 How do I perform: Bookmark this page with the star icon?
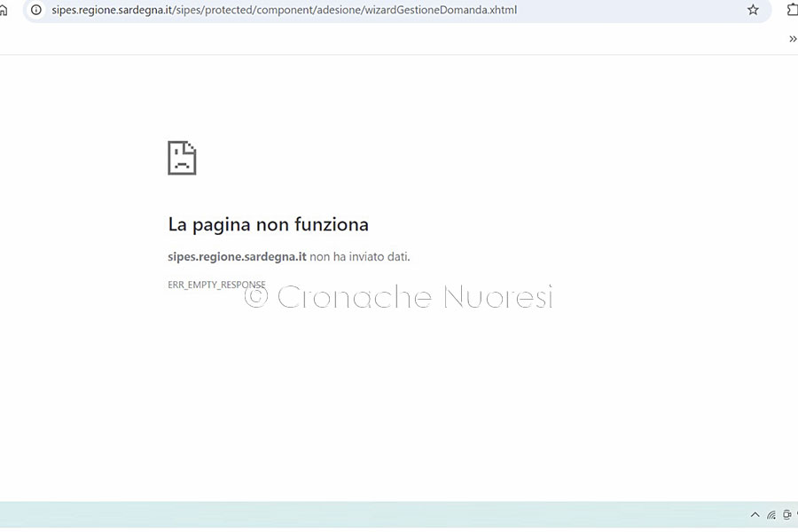pyautogui.click(x=753, y=10)
